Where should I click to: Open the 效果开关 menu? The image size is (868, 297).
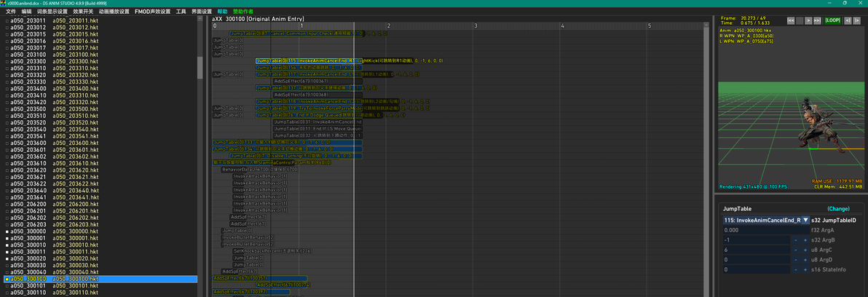click(83, 11)
